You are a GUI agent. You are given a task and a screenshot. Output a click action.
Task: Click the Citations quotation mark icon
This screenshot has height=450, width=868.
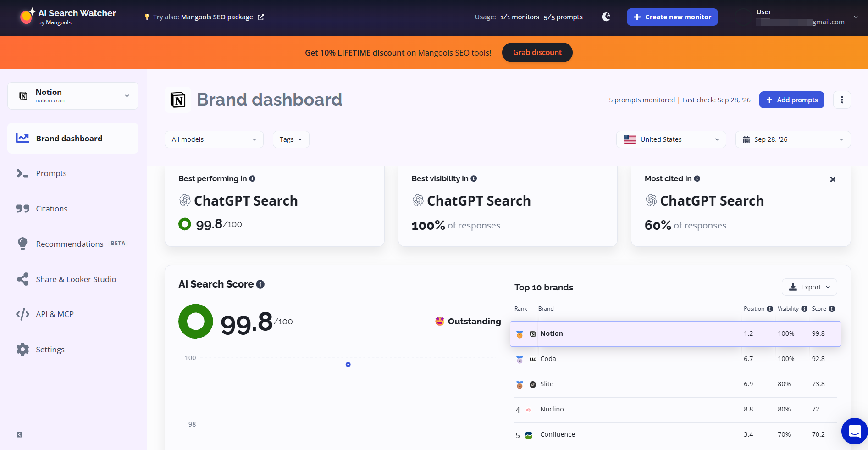pyautogui.click(x=22, y=209)
